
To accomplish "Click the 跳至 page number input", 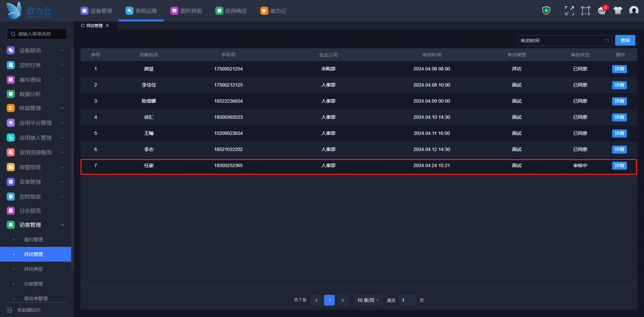I will pos(407,300).
